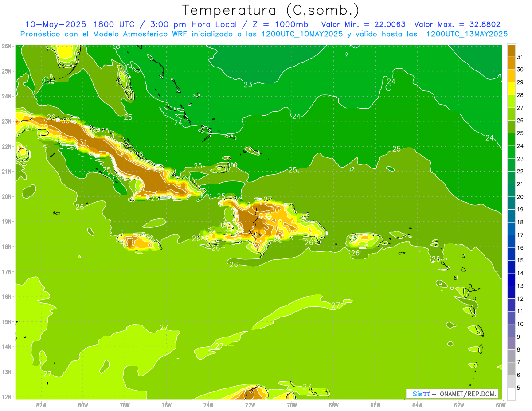Screen dimensions: 532x411
Task: Click the "17N" latitude axis label
Action: (6, 272)
